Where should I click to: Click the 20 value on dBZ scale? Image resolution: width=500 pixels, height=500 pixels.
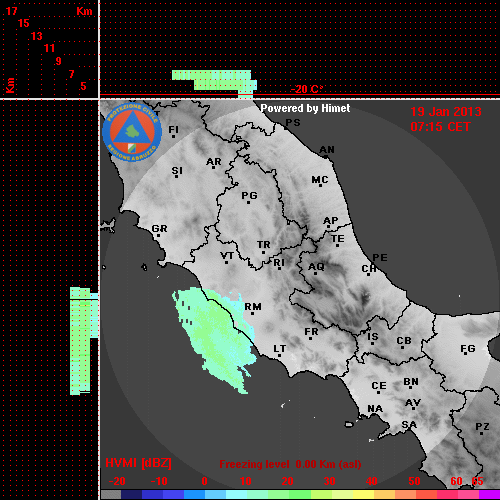[287, 481]
